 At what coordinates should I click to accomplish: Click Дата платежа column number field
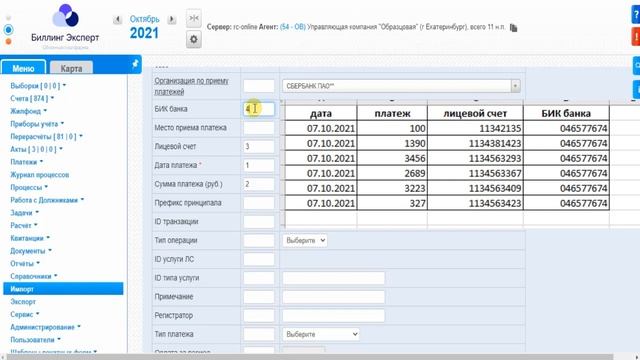(x=259, y=165)
